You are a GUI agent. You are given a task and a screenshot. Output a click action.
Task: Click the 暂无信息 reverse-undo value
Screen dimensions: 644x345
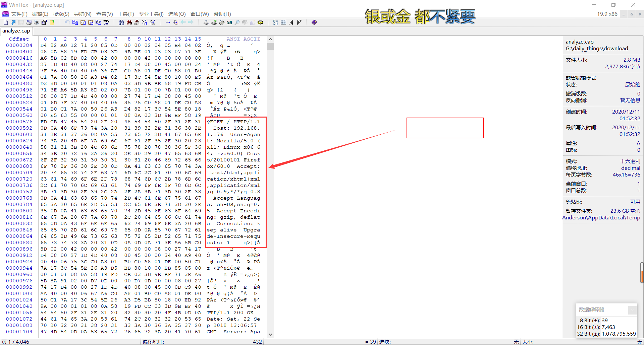[630, 100]
